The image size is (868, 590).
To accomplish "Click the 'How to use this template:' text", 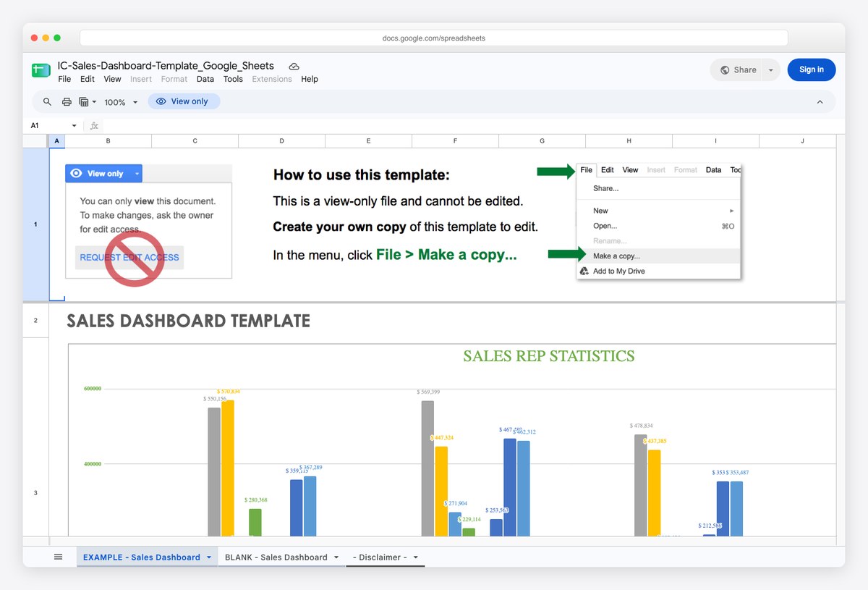I will click(x=362, y=175).
